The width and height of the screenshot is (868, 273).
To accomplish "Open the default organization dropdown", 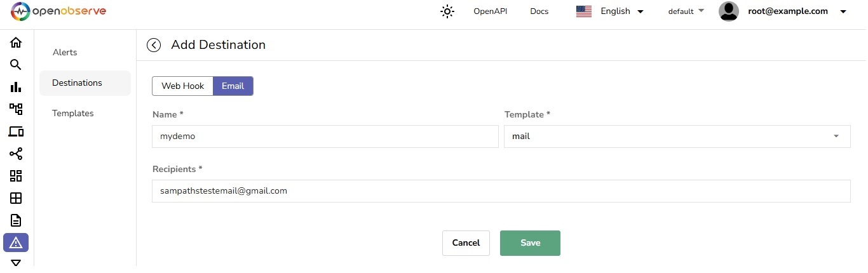I will pyautogui.click(x=686, y=11).
